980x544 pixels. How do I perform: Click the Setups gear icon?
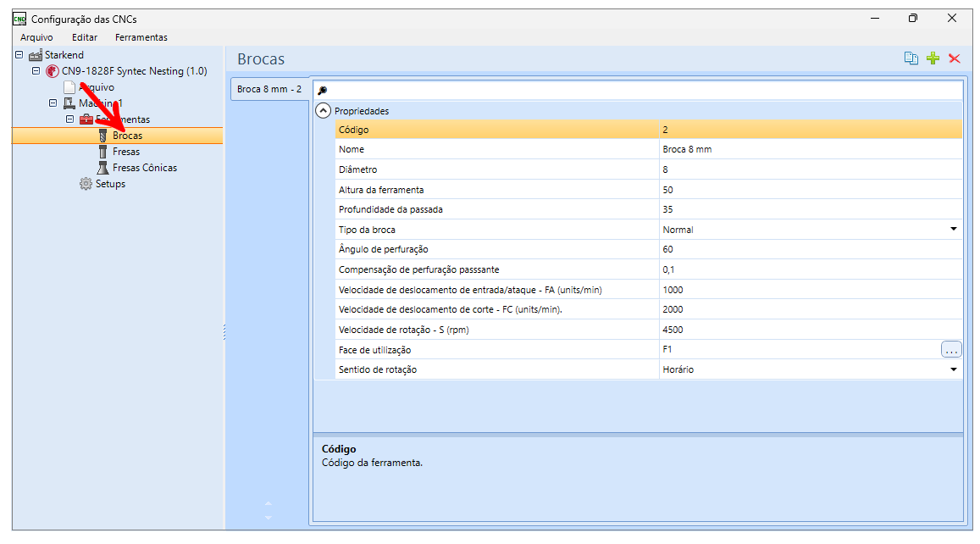(86, 184)
